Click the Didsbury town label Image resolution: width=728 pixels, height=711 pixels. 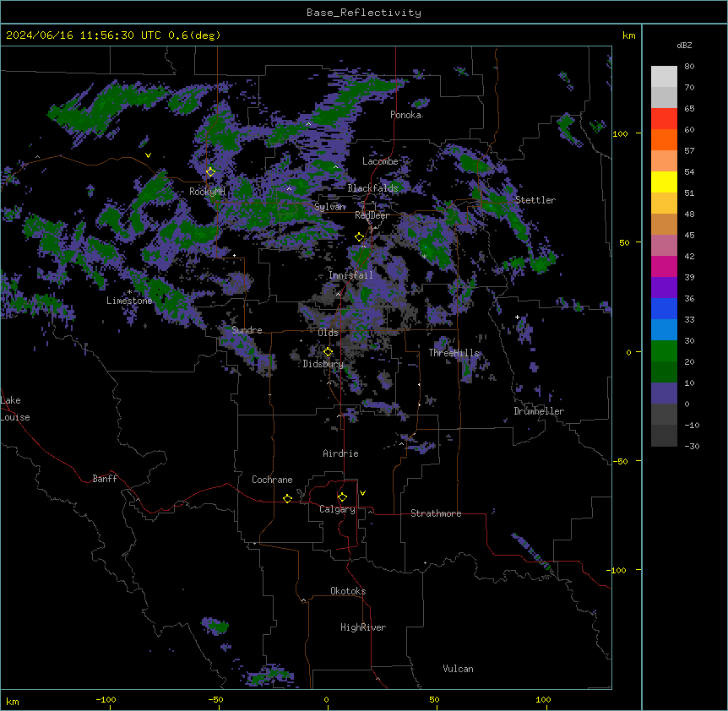(323, 364)
